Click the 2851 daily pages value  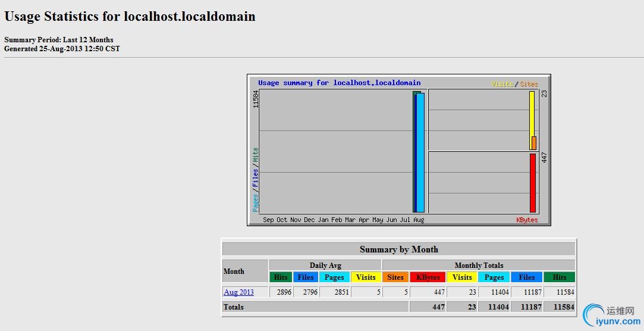click(341, 292)
